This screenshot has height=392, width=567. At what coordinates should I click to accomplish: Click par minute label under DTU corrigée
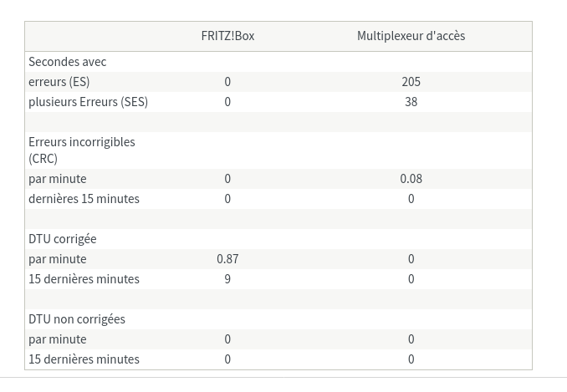coord(58,259)
